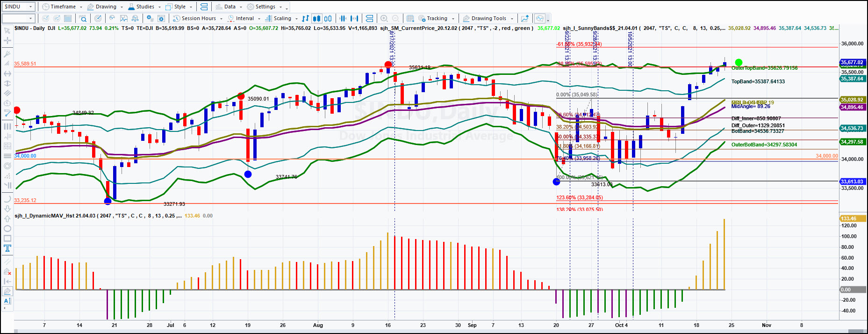
Task: Click the Style dashed-square icon
Action: 169,7
